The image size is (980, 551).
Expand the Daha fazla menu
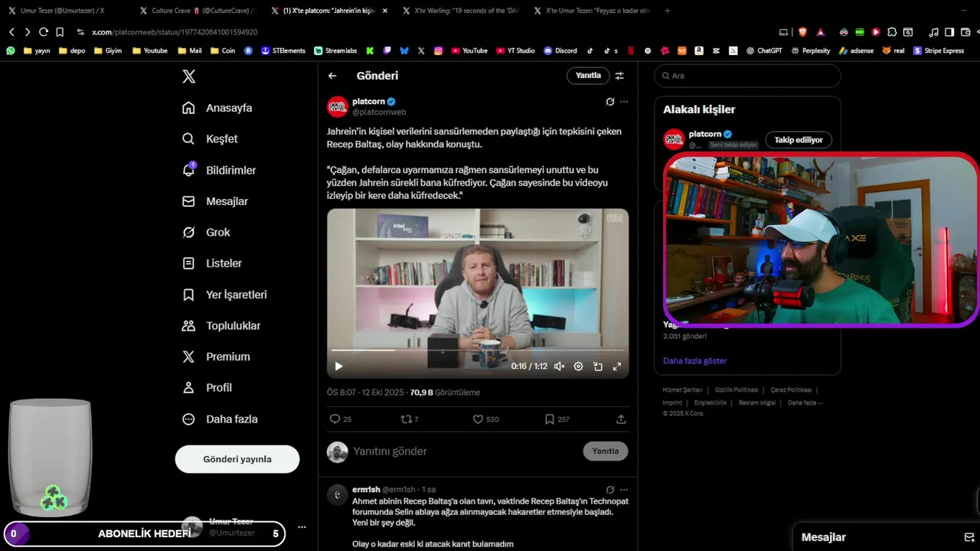pyautogui.click(x=219, y=419)
